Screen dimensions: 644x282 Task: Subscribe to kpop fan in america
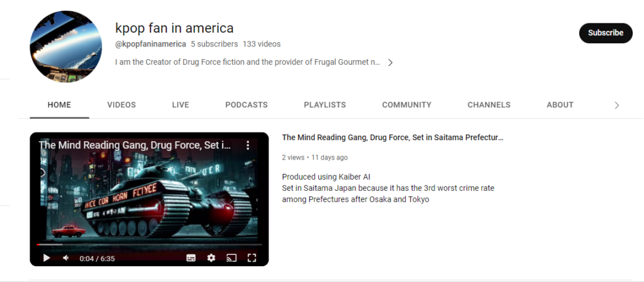606,33
